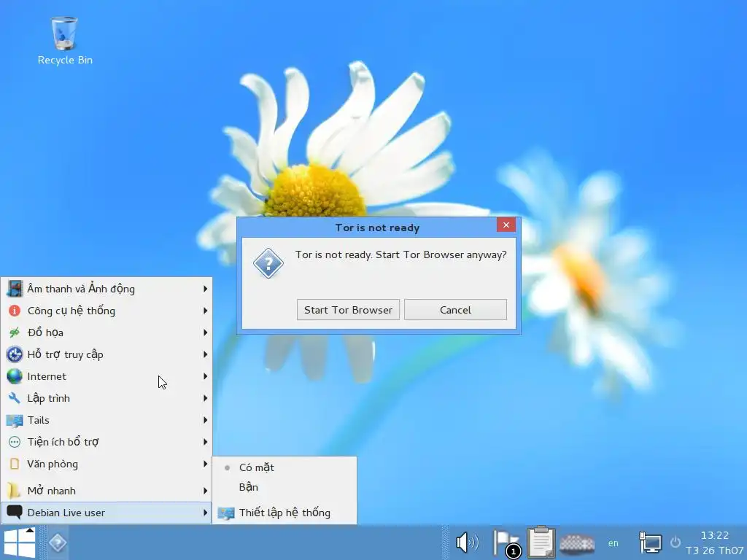The image size is (747, 560).
Task: Expand Tiện ích bổ trợ submenu arrow
Action: pyautogui.click(x=205, y=442)
